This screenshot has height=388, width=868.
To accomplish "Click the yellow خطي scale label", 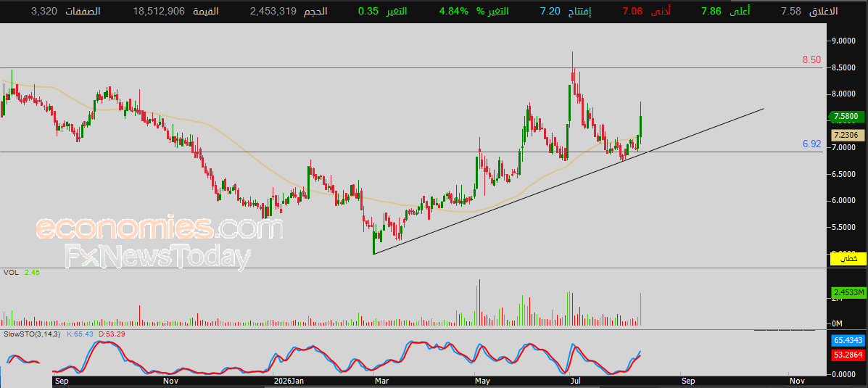I will tap(848, 258).
